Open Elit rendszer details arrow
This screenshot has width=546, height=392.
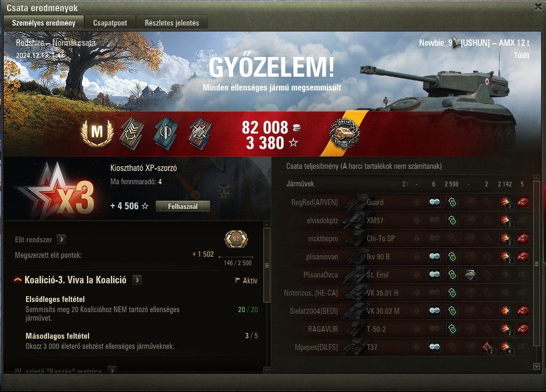click(61, 239)
